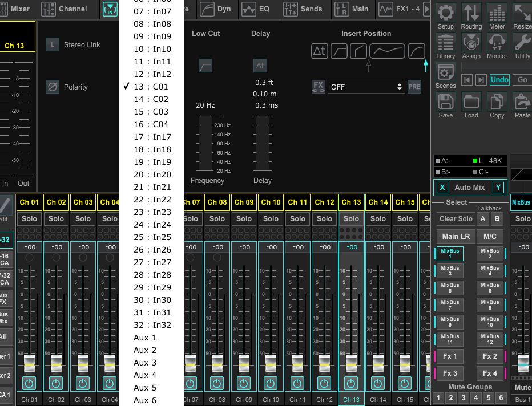Enable Stereo Link for channel
This screenshot has width=532, height=406.
pos(53,44)
